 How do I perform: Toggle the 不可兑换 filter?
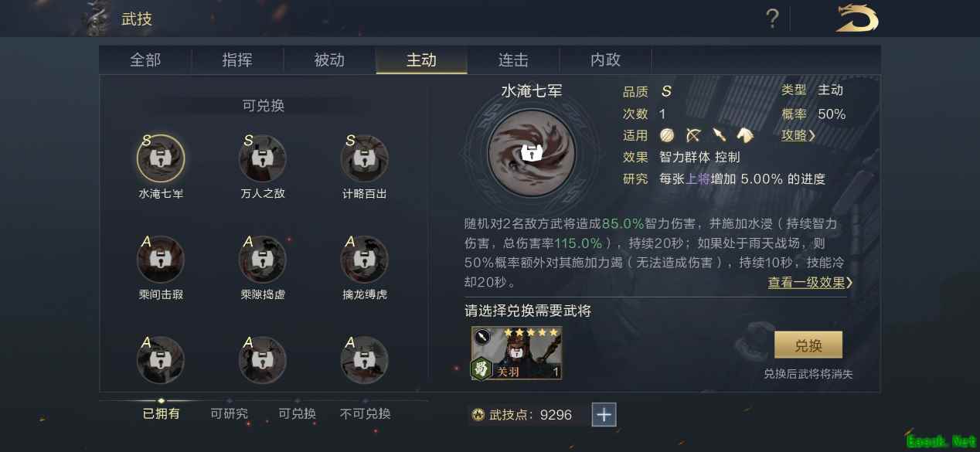tap(366, 413)
